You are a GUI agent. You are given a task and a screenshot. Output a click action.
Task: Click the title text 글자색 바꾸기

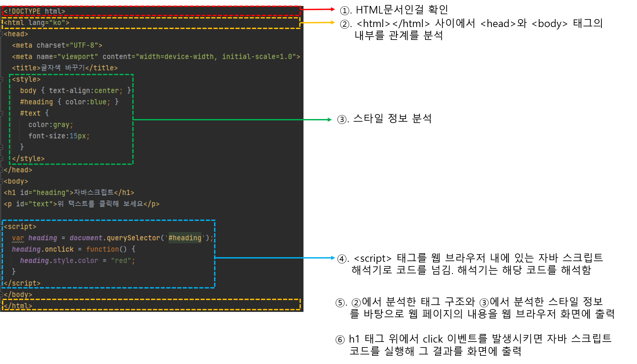63,68
